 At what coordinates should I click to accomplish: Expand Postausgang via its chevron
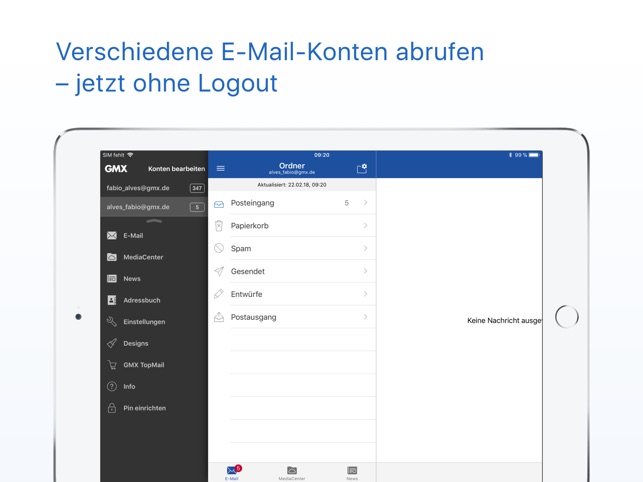point(365,317)
